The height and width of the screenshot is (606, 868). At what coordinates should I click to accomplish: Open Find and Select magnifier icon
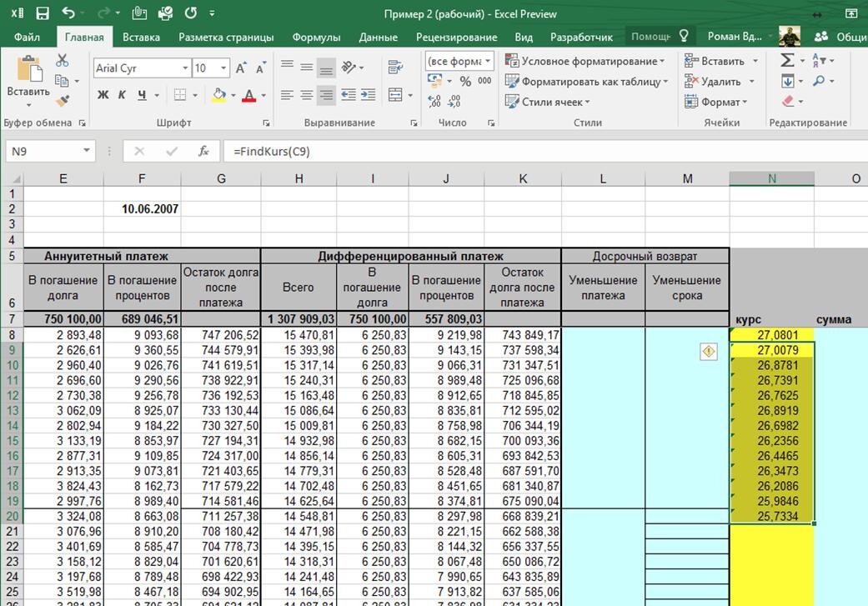tap(819, 81)
